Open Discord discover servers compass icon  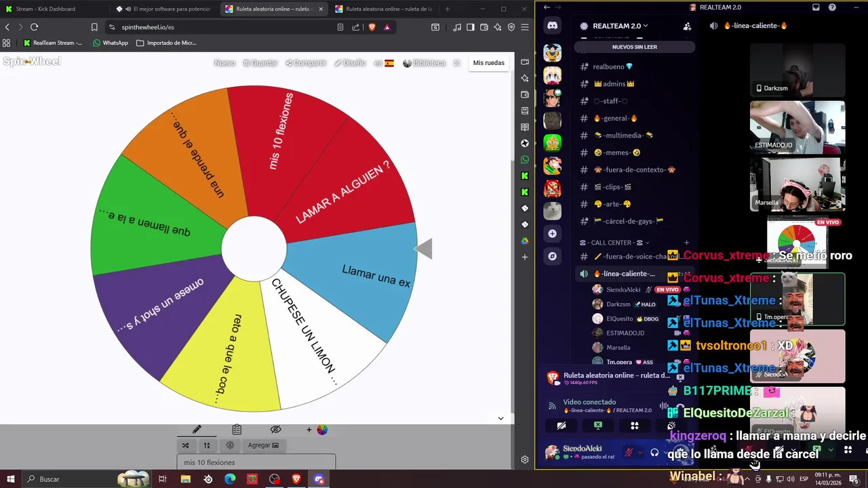tap(553, 256)
